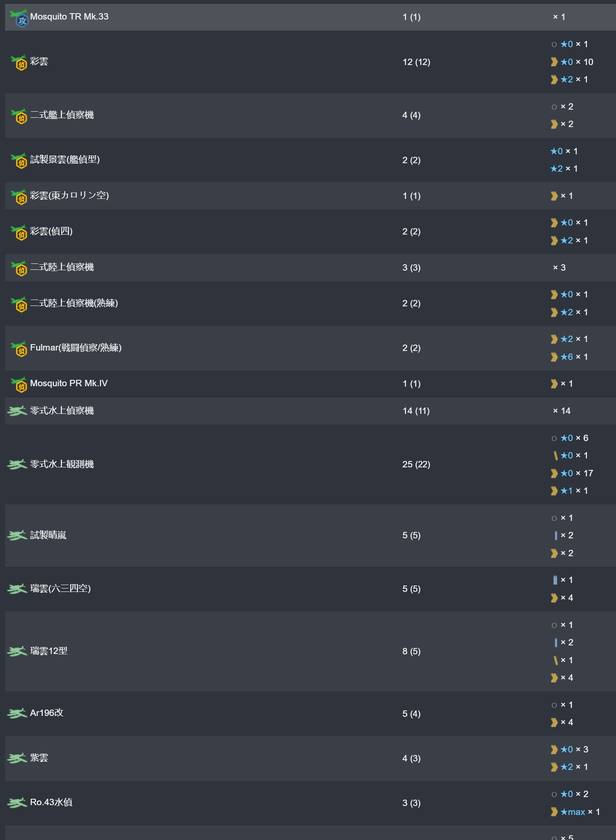The height and width of the screenshot is (840, 616).
Task: Click the 瑞雲(六三四空) row label
Action: [x=60, y=589]
